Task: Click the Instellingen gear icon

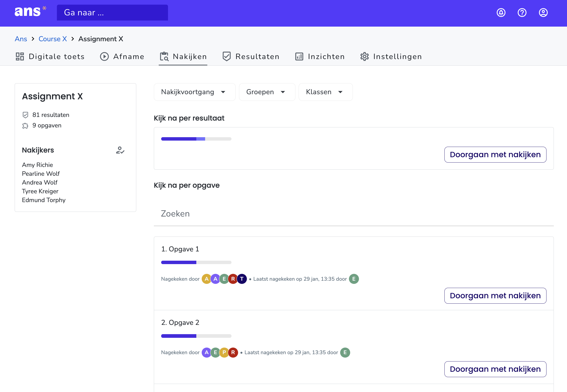Action: point(365,56)
